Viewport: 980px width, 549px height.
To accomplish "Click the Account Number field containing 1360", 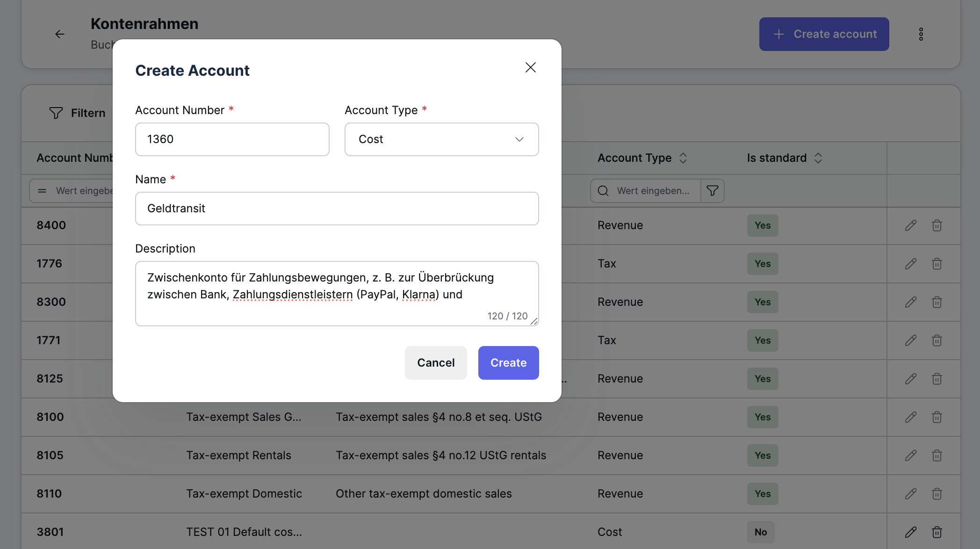I will tap(232, 139).
